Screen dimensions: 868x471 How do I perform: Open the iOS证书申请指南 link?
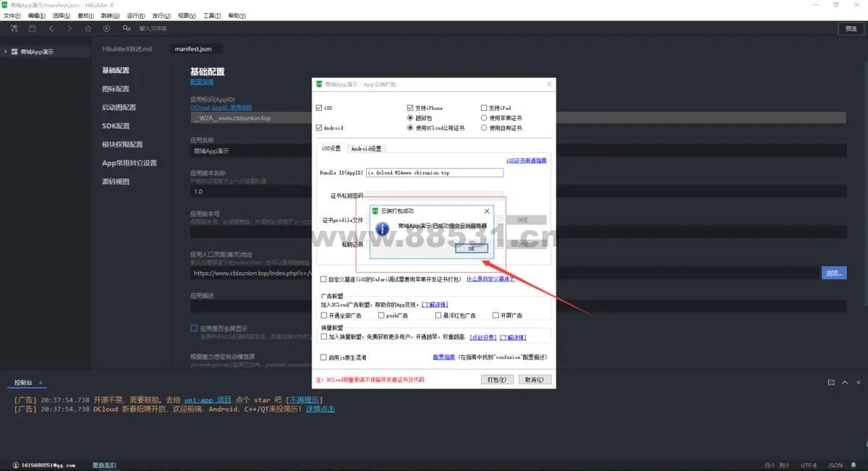[x=526, y=161]
